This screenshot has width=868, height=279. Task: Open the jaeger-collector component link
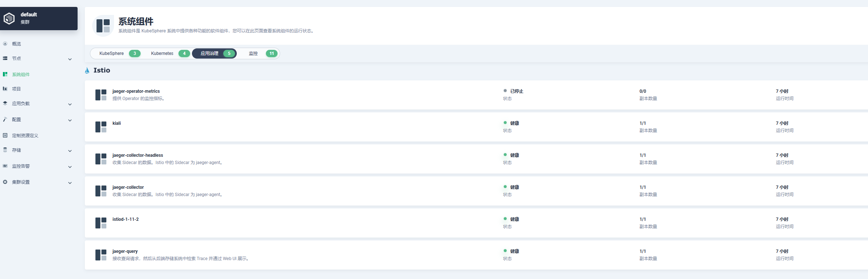(128, 187)
